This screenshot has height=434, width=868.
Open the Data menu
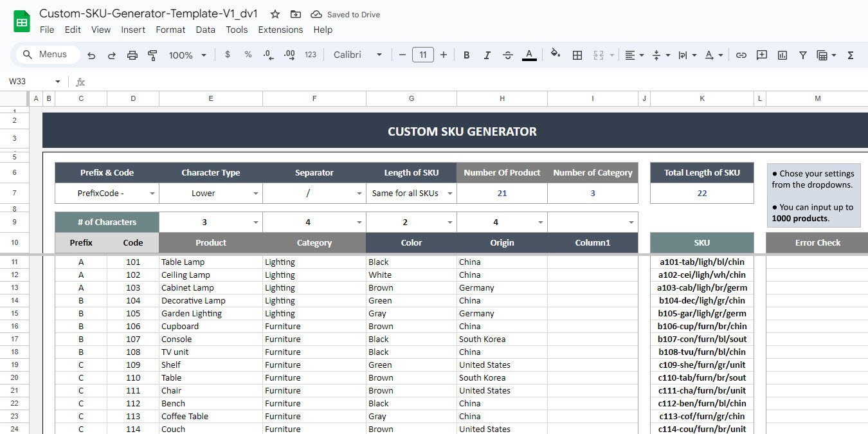point(205,29)
